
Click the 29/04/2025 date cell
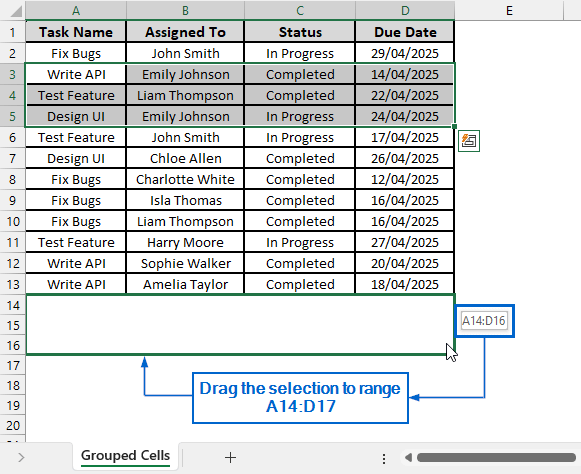point(405,53)
